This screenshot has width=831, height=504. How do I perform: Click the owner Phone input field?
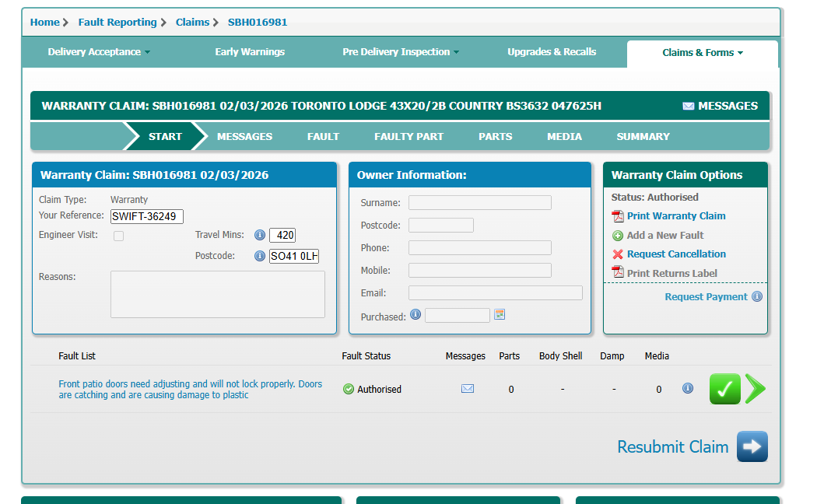(x=479, y=247)
